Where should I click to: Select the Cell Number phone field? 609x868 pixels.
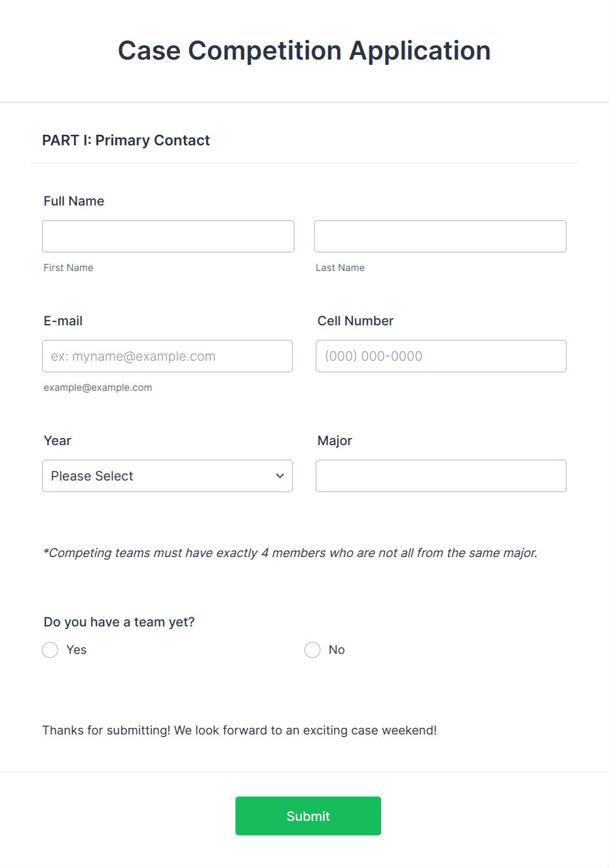coord(441,356)
